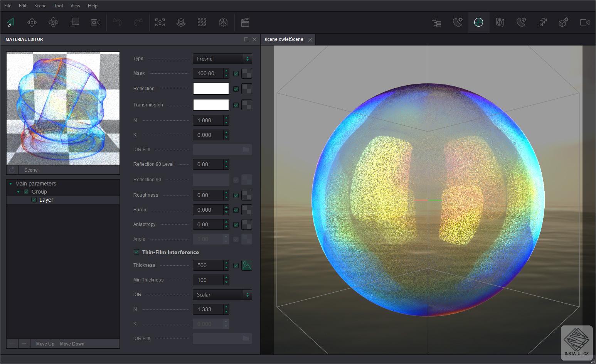Toggle the Roughness texture checkbox
The width and height of the screenshot is (596, 364).
[236, 195]
